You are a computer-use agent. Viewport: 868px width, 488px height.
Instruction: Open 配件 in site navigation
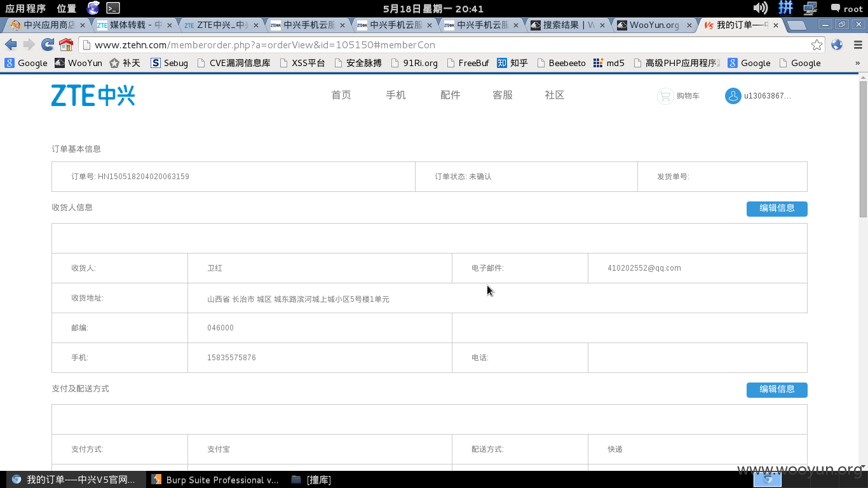451,95
